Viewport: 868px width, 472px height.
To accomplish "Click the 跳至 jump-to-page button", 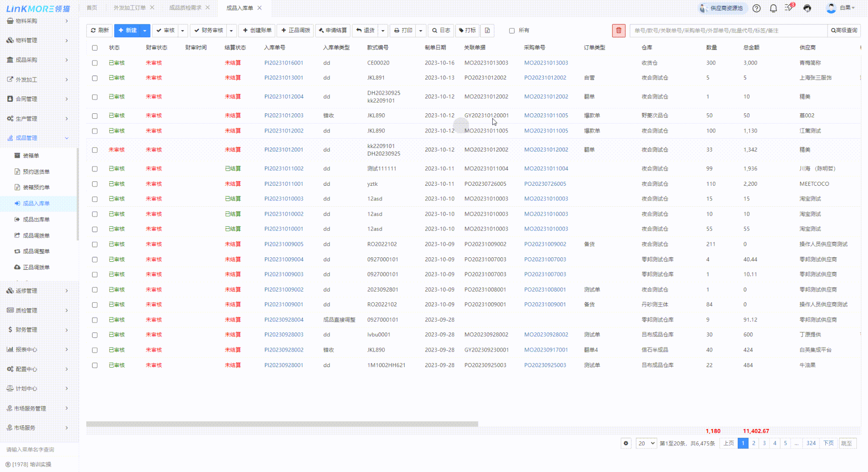I will click(847, 443).
